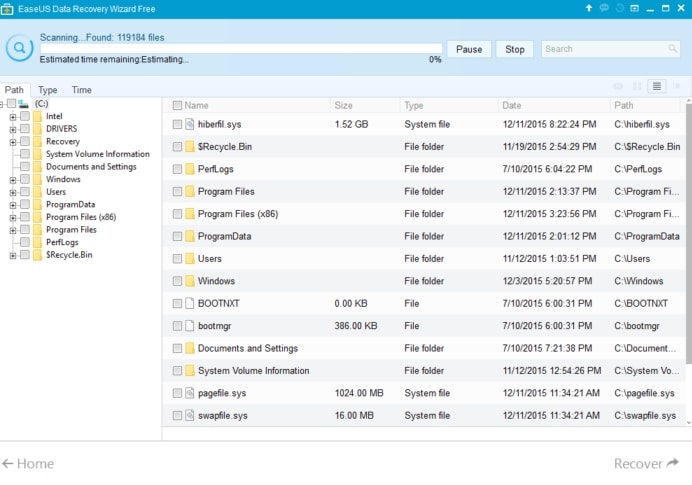The width and height of the screenshot is (692, 485).
Task: Sort by the Path column header
Action: point(624,105)
